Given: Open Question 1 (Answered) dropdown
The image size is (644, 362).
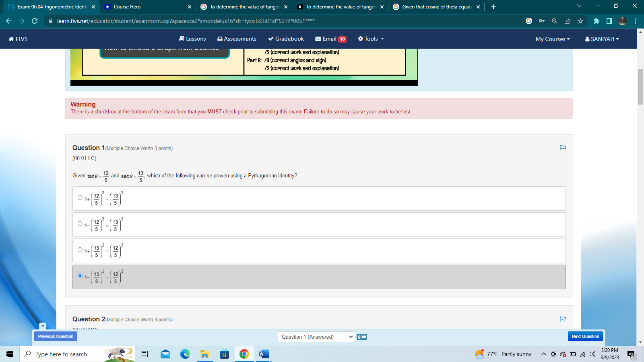Looking at the screenshot, I should (x=316, y=337).
